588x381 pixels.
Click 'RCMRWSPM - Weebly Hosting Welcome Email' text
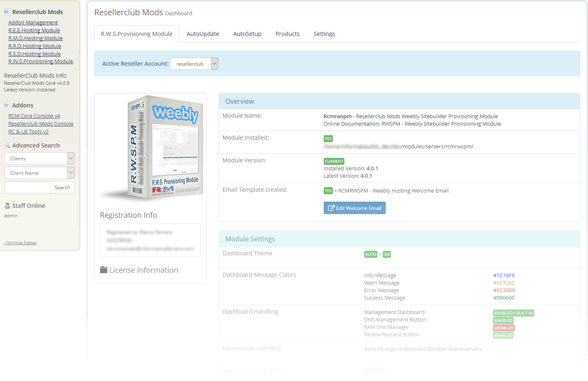click(393, 191)
